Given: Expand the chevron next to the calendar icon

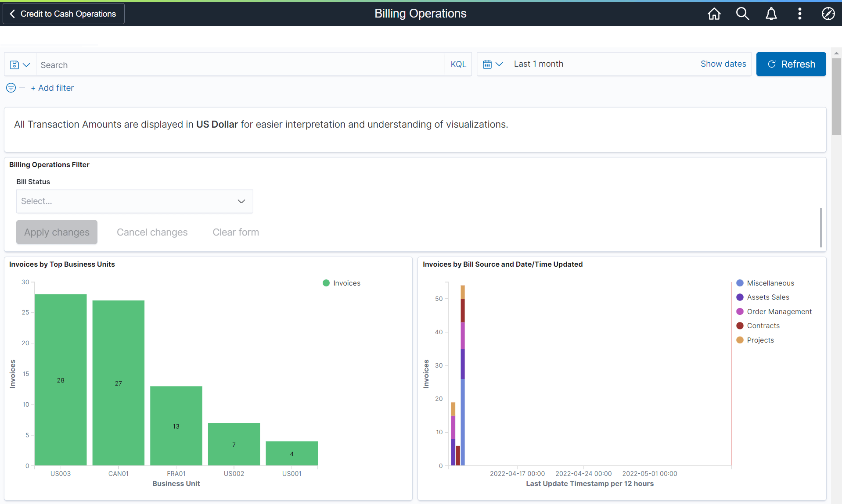Looking at the screenshot, I should click(500, 64).
